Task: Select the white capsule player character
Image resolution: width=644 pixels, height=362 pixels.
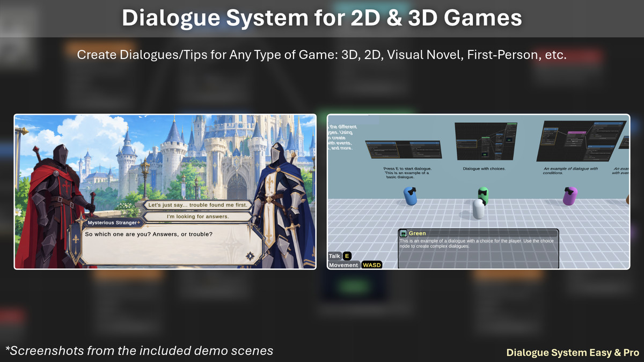Action: tap(479, 209)
